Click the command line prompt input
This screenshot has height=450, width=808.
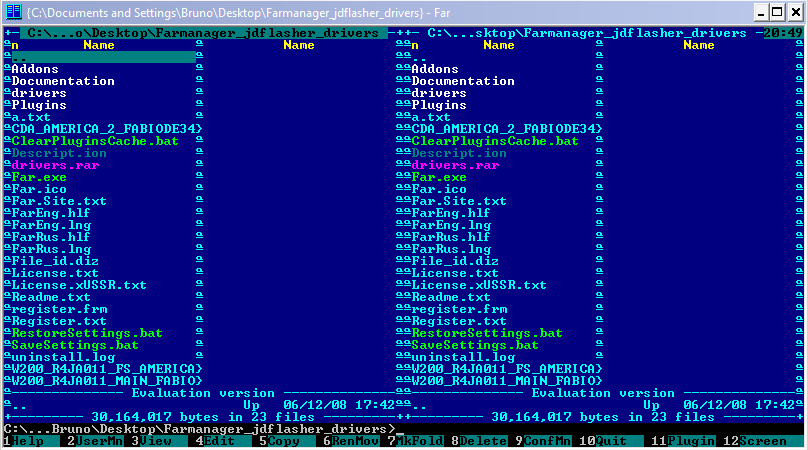[600, 429]
